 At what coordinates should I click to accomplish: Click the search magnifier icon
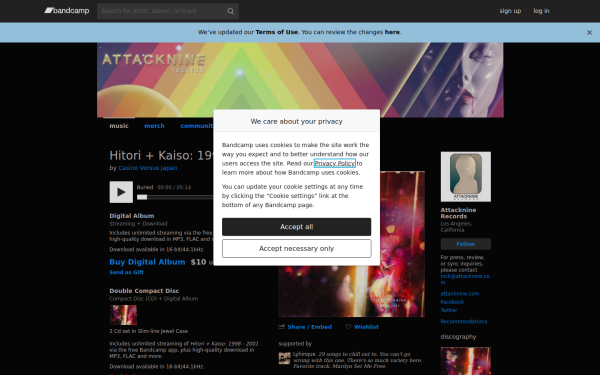230,11
